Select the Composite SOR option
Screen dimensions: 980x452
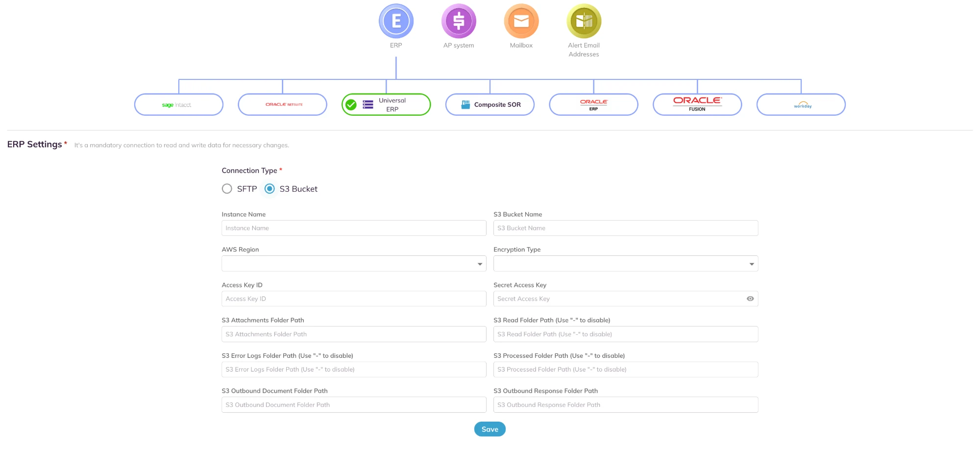tap(490, 104)
